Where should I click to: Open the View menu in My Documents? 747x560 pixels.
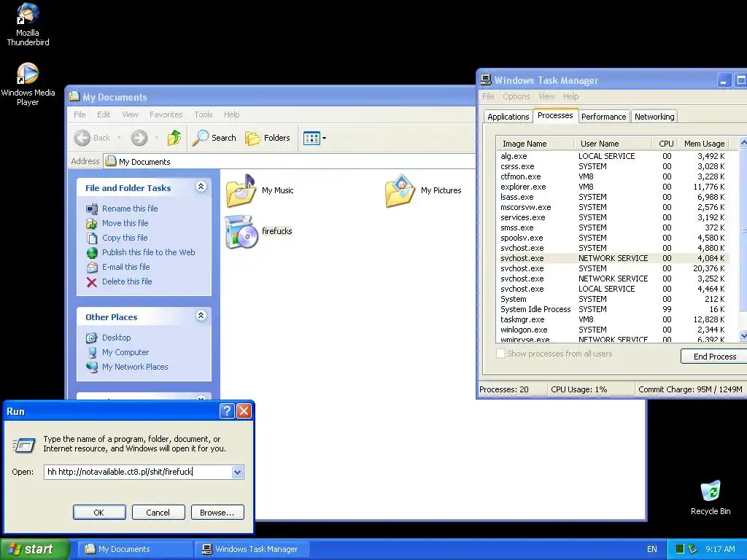tap(130, 114)
